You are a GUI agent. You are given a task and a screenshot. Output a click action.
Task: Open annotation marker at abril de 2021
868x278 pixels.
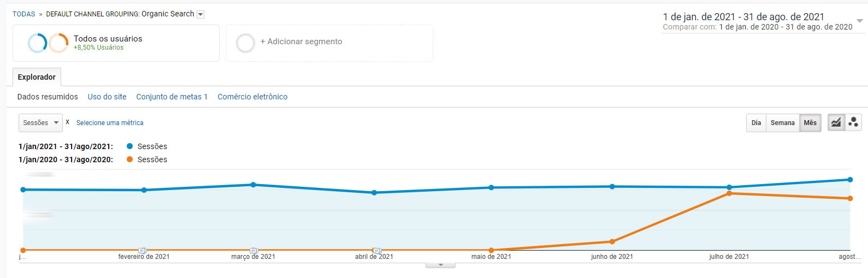tap(376, 251)
